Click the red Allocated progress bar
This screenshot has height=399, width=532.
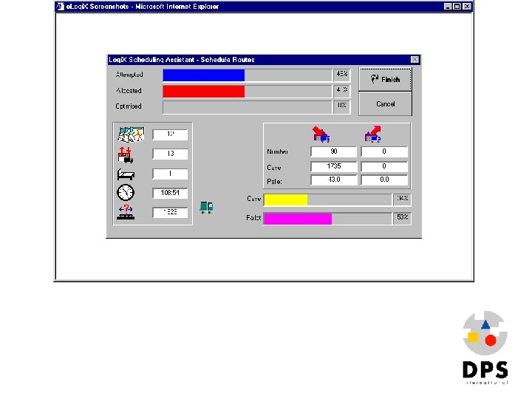tap(248, 91)
